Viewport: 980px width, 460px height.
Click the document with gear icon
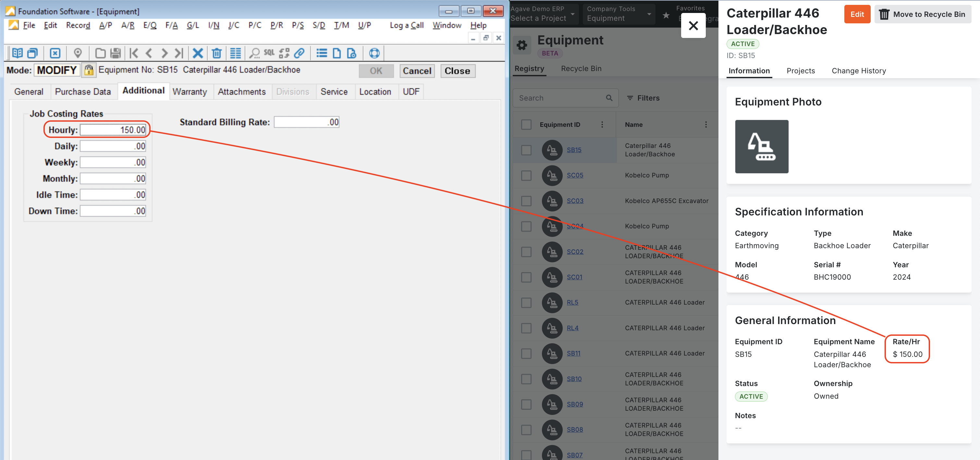351,53
